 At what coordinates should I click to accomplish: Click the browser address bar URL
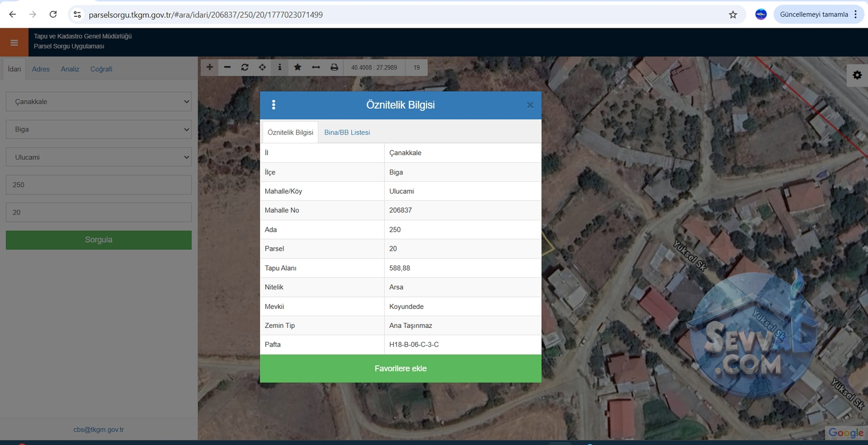click(x=206, y=15)
